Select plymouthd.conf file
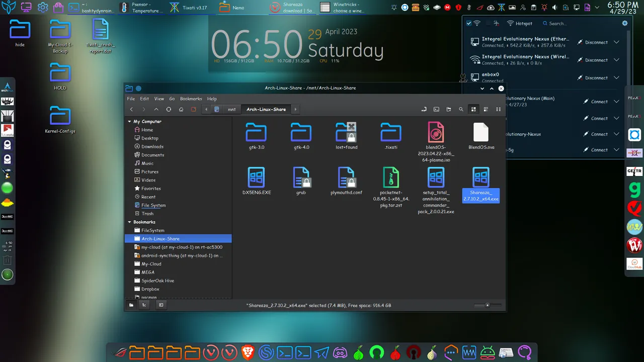This screenshot has width=644, height=362. (346, 182)
